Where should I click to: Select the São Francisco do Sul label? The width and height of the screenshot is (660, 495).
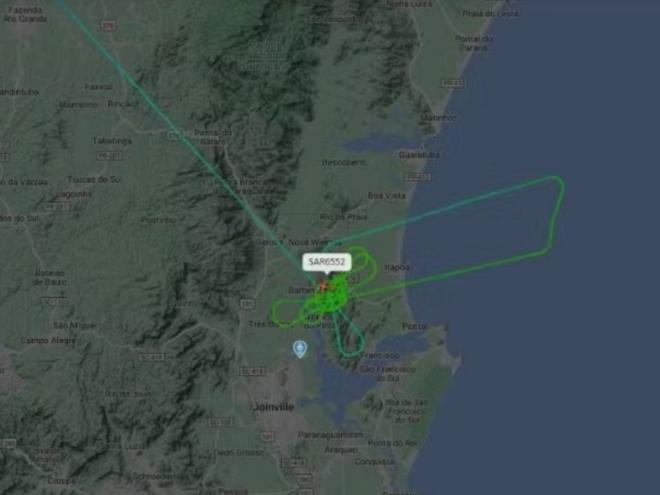pyautogui.click(x=388, y=373)
